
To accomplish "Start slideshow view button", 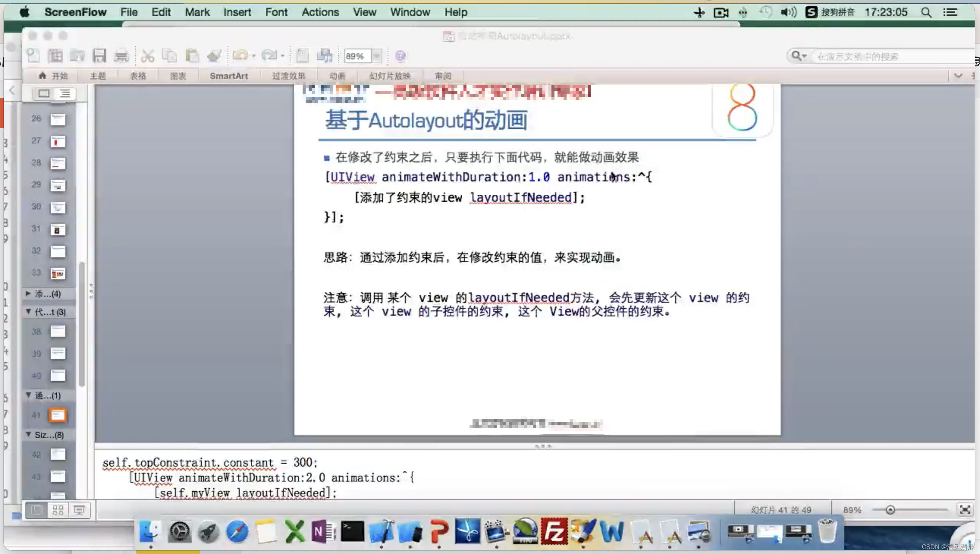I will (x=79, y=510).
